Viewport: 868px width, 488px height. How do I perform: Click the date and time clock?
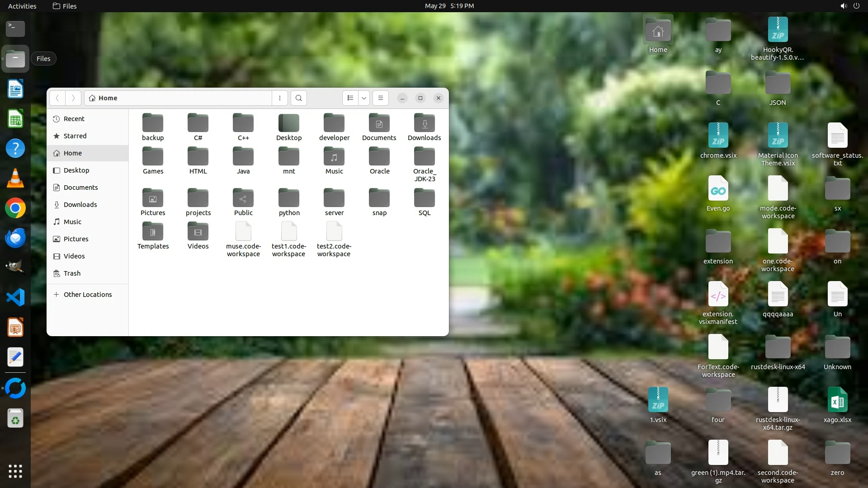pyautogui.click(x=449, y=6)
